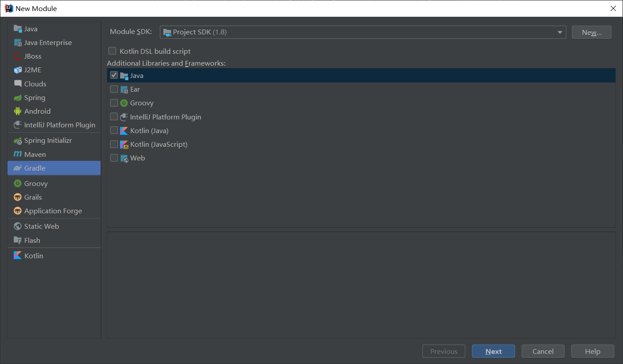
Task: Click the disabled Previous button
Action: [x=444, y=351]
